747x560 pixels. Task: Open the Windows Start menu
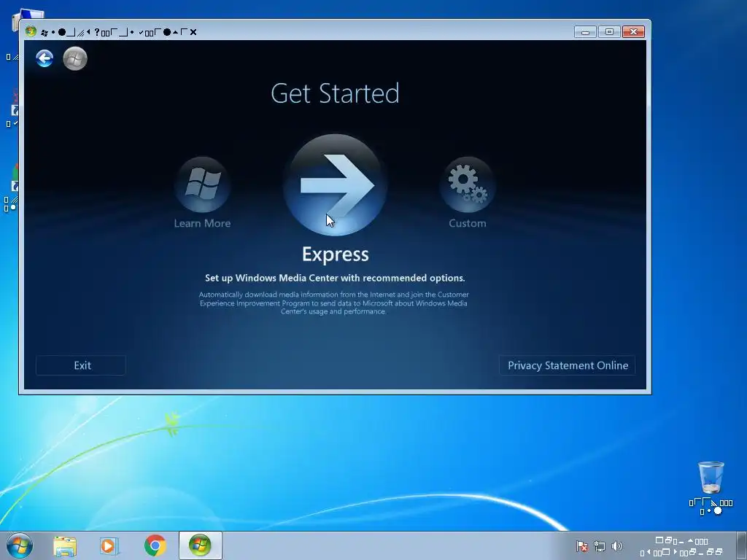click(20, 545)
